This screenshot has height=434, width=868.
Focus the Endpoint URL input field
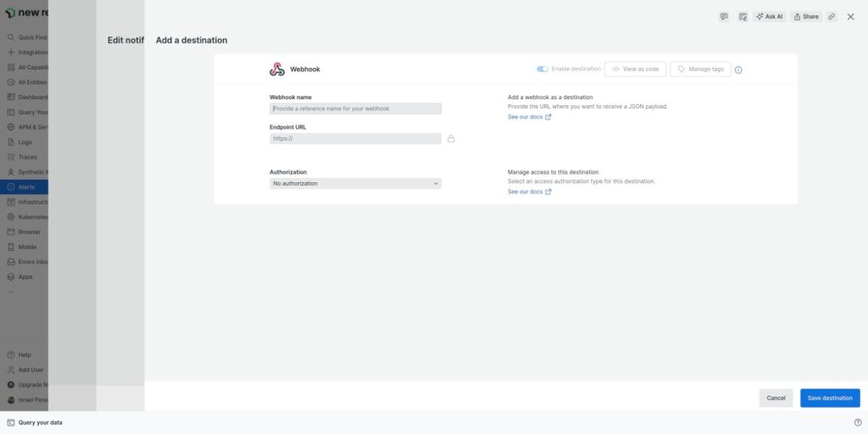tap(355, 138)
